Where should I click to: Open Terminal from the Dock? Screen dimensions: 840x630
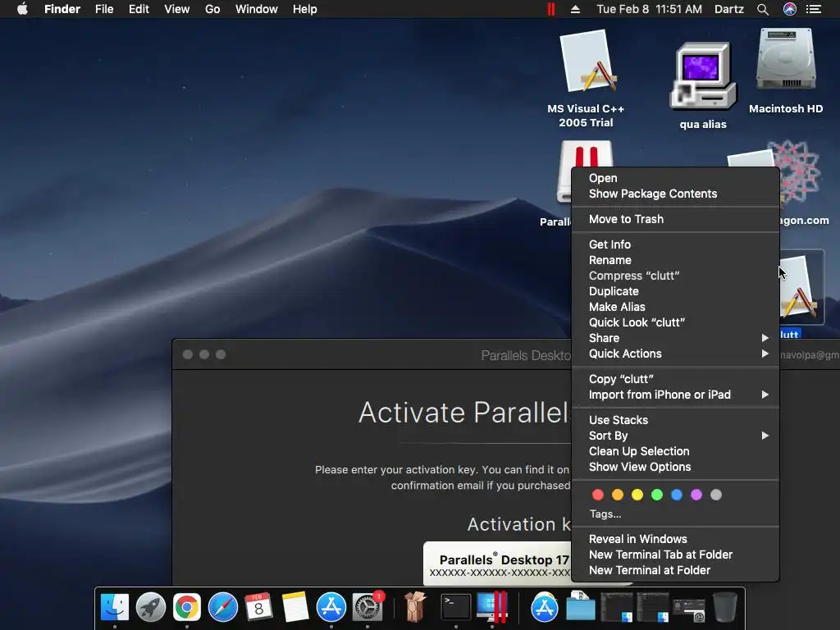click(456, 607)
